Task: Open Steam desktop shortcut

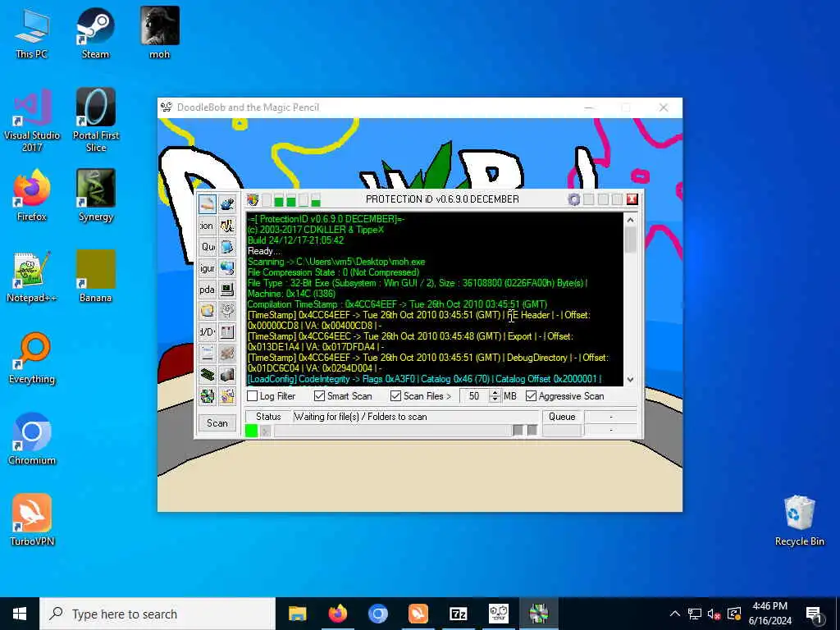Action: (95, 33)
